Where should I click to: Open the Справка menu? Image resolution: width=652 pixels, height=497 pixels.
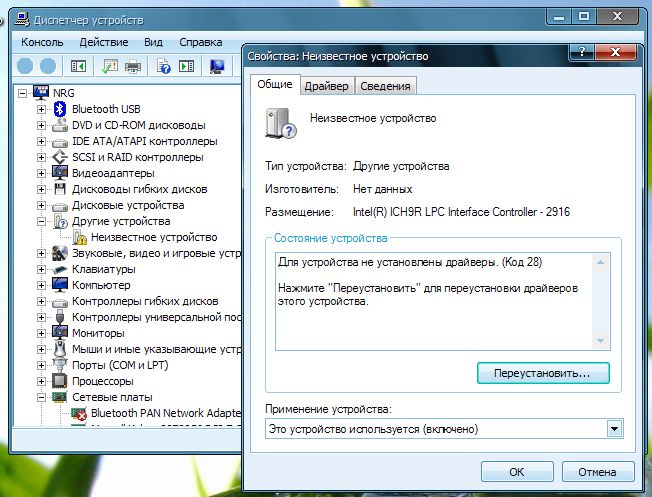point(200,42)
